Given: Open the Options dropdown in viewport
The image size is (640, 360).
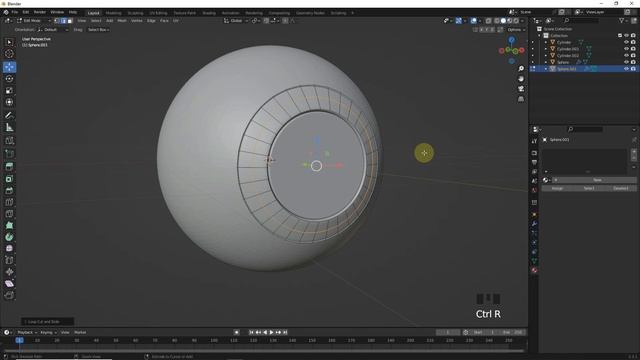Looking at the screenshot, I should tap(515, 30).
